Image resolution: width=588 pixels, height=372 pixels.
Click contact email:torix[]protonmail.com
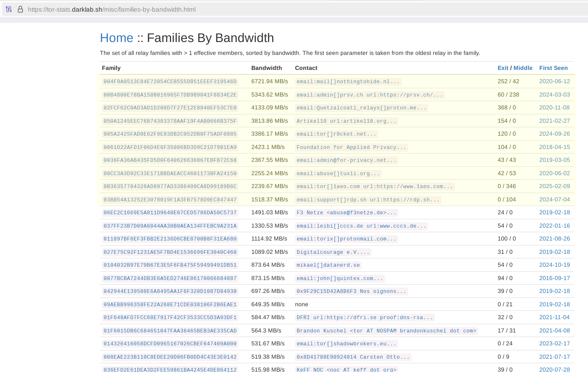[347, 239]
